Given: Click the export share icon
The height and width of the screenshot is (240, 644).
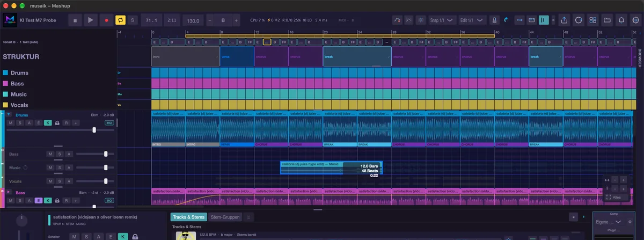Looking at the screenshot, I should coord(564,20).
